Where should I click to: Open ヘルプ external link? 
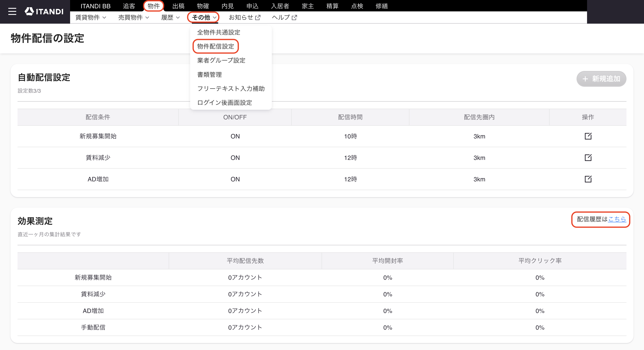[285, 18]
